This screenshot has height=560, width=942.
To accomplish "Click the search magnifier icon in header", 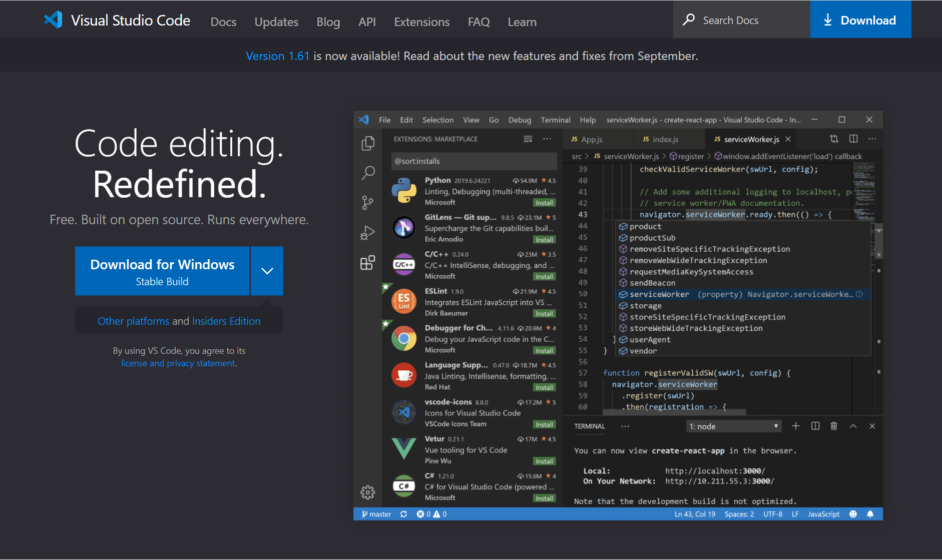I will pyautogui.click(x=689, y=20).
